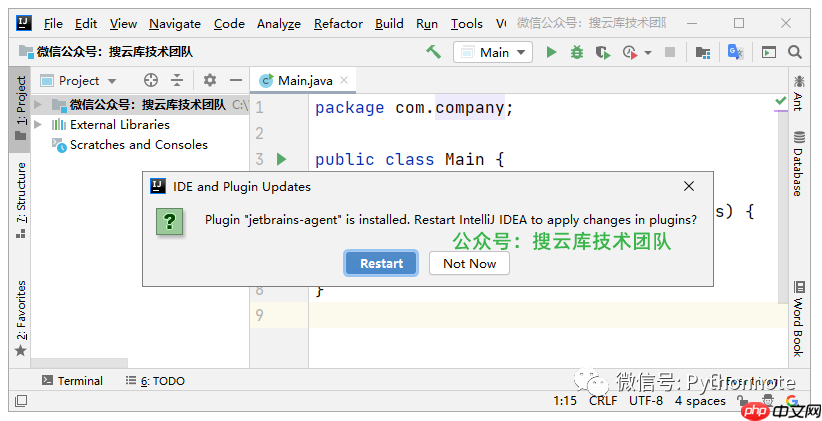Image resolution: width=822 pixels, height=421 pixels.
Task: Open the 6: TODO tool tab
Action: point(155,381)
